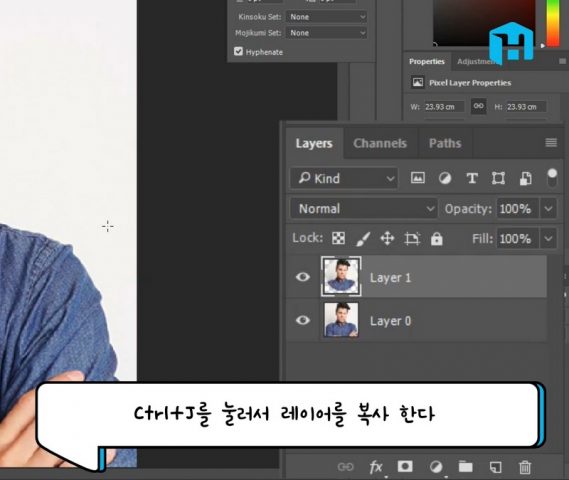Filter layers by type (T icon)
Screen dimensions: 569x480
click(x=472, y=178)
